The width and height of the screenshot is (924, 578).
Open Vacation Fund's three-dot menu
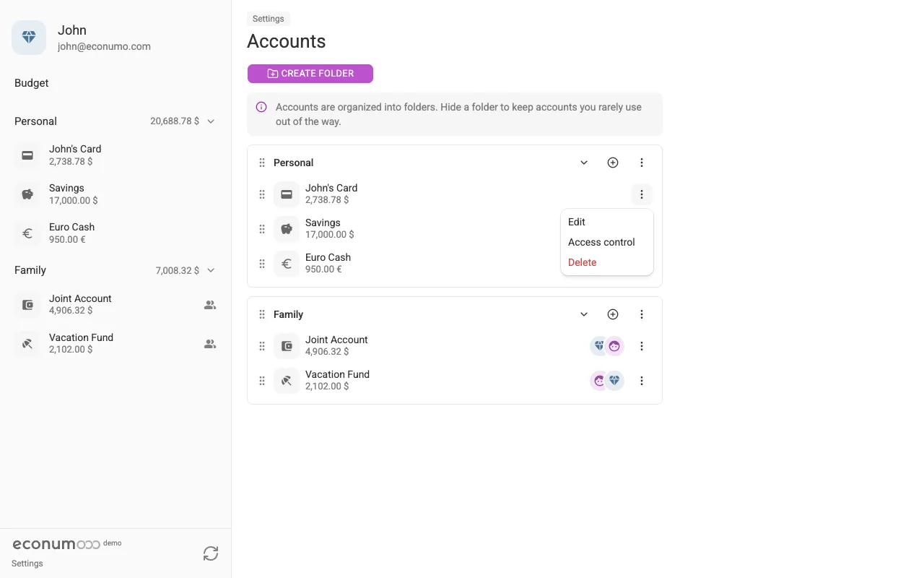tap(642, 381)
